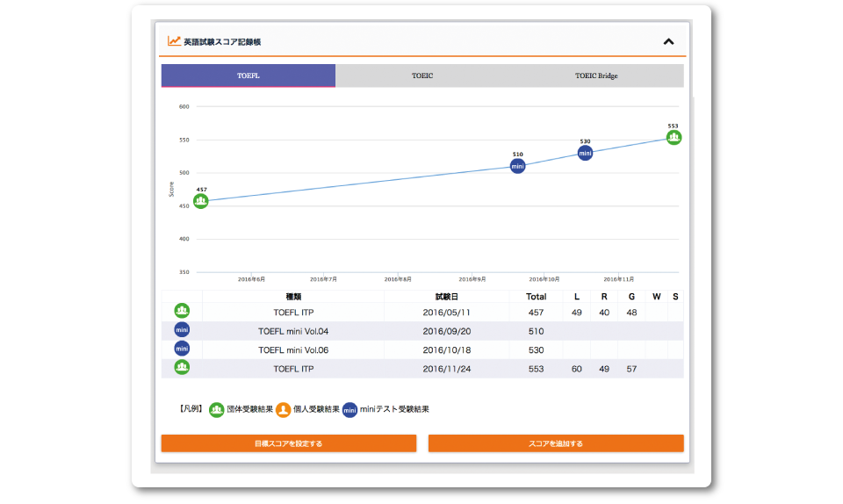Click the green 553 group marker on chart
Screen dimensions: 843x504
(674, 138)
